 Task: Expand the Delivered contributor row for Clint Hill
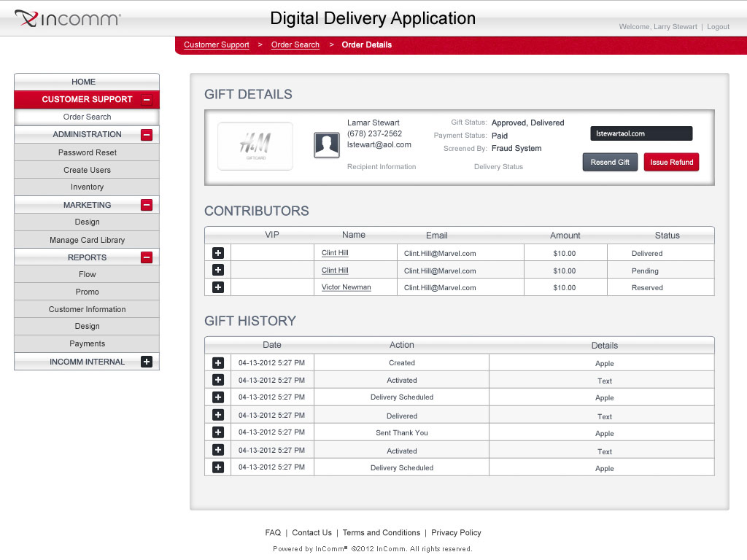pyautogui.click(x=218, y=253)
